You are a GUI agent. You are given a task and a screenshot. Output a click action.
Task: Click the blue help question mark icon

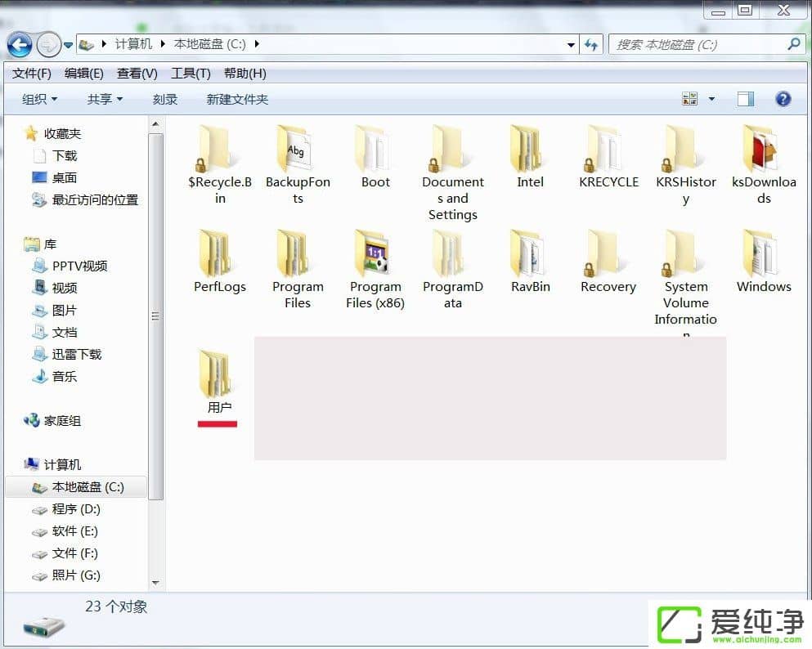tap(783, 99)
